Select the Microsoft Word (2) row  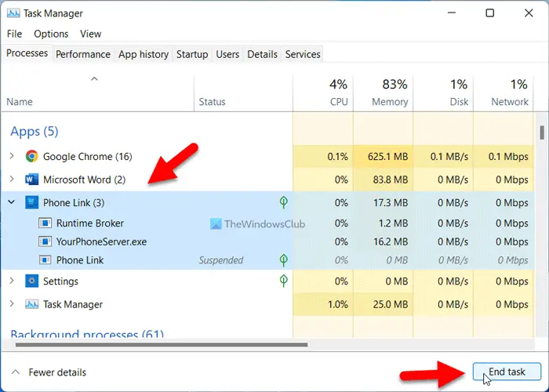tap(268, 180)
